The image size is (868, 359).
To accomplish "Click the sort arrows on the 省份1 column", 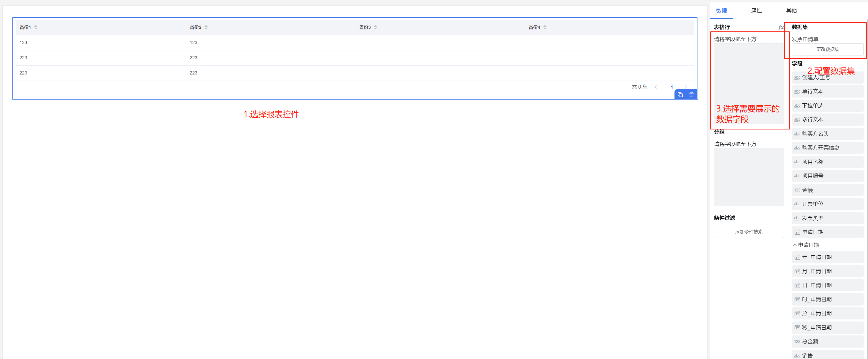I will click(x=36, y=27).
